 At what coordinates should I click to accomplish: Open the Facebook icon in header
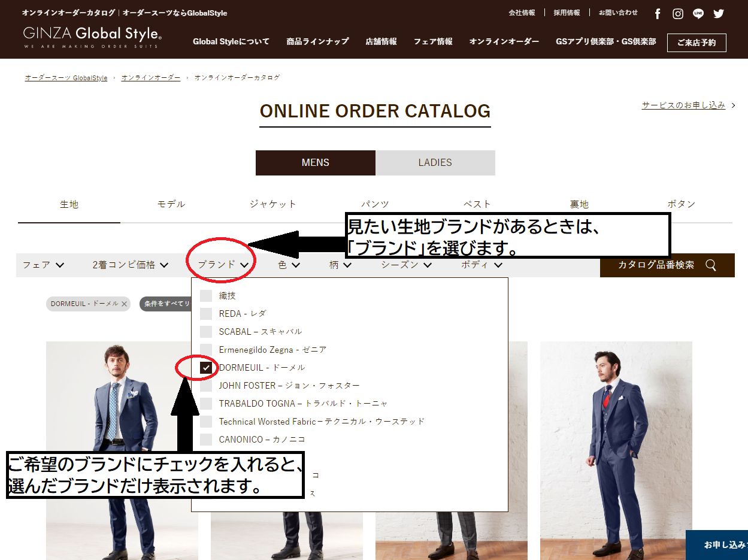tap(658, 14)
